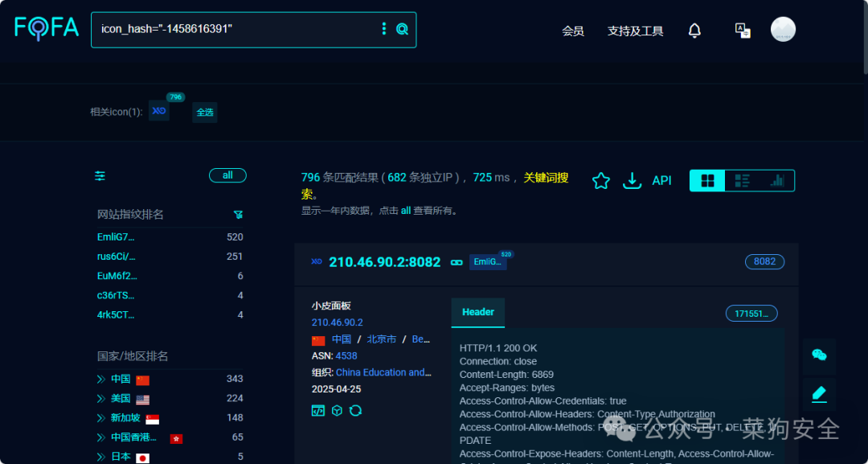Open the filter settings sliders icon
Screen dimensions: 868x464
pyautogui.click(x=100, y=176)
